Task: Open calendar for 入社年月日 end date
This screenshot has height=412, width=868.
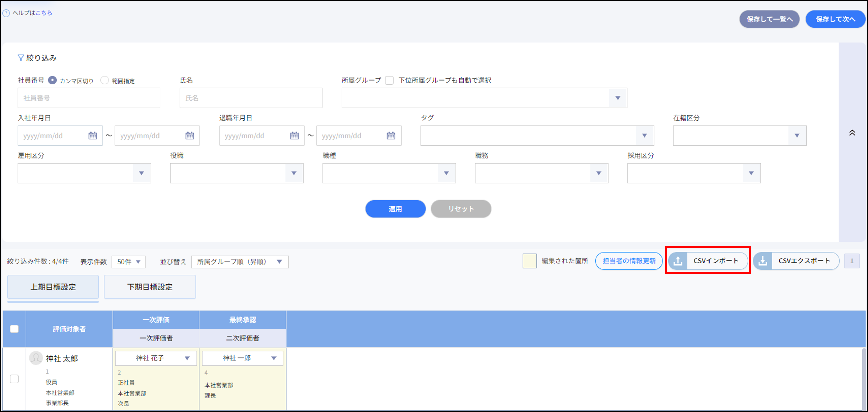Action: 190,136
